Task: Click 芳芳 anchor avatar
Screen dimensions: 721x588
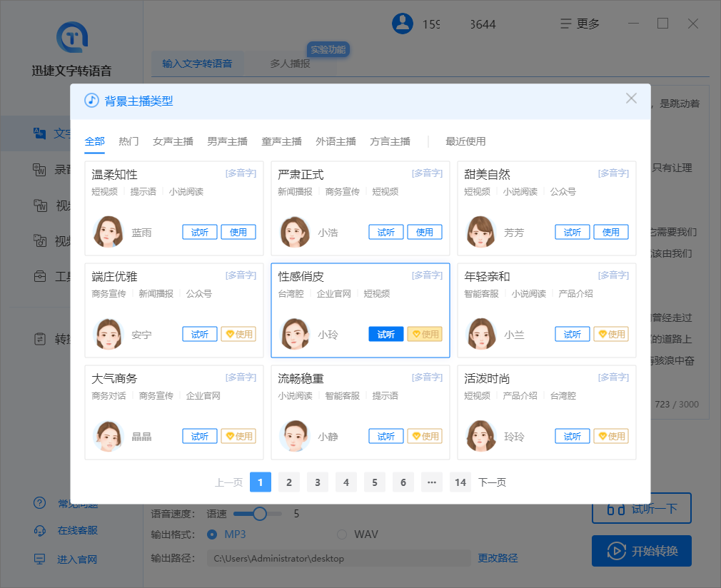Action: coord(481,232)
